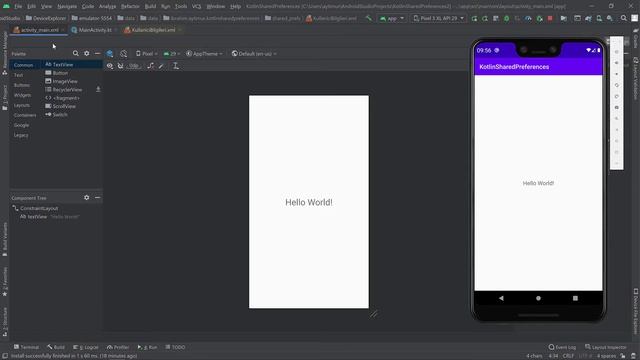Viewport: 640px width, 360px height.
Task: Toggle autoconnect magnet icon
Action: click(x=120, y=66)
